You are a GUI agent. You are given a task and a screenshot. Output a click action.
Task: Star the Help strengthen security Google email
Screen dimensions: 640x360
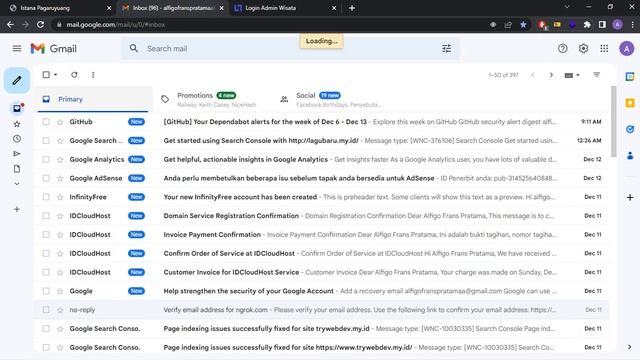tap(60, 291)
